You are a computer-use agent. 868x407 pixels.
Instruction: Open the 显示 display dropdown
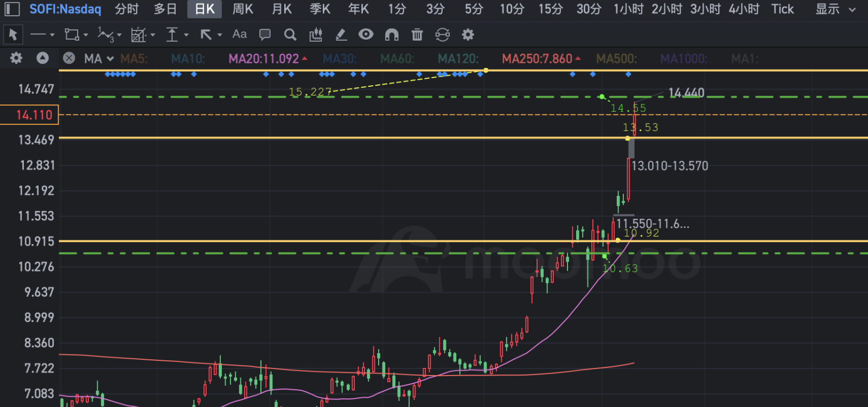[836, 9]
